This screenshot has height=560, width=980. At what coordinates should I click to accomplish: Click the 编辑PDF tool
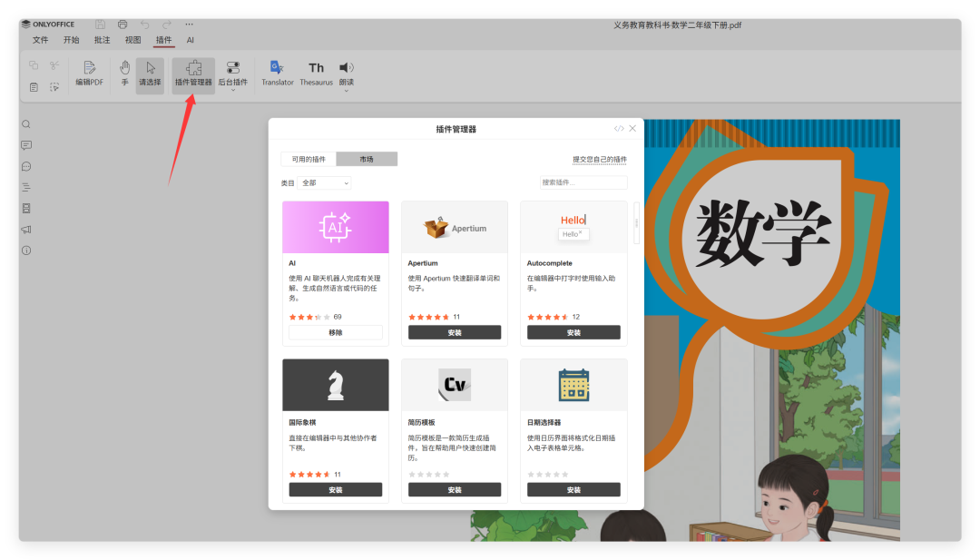click(89, 74)
